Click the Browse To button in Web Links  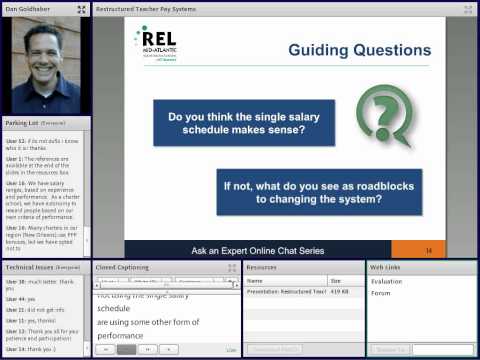(x=390, y=349)
